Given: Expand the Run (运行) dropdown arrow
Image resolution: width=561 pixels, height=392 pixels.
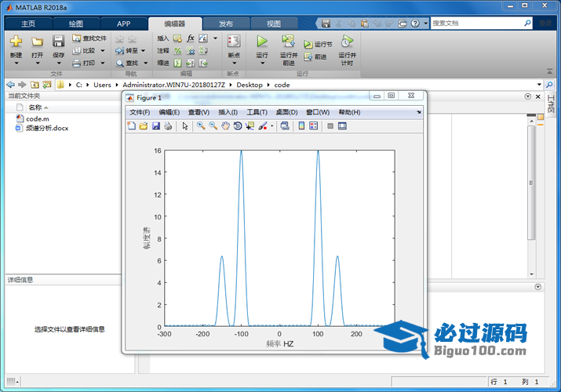Looking at the screenshot, I should point(262,64).
